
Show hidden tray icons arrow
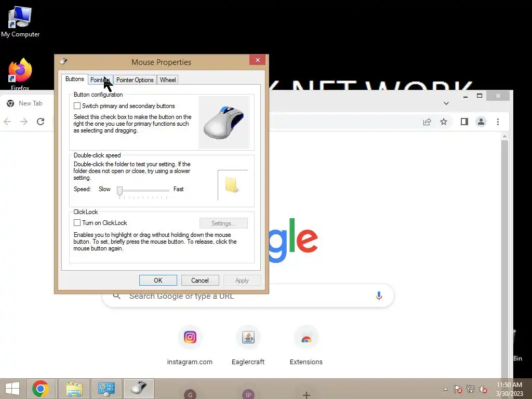pos(445,389)
